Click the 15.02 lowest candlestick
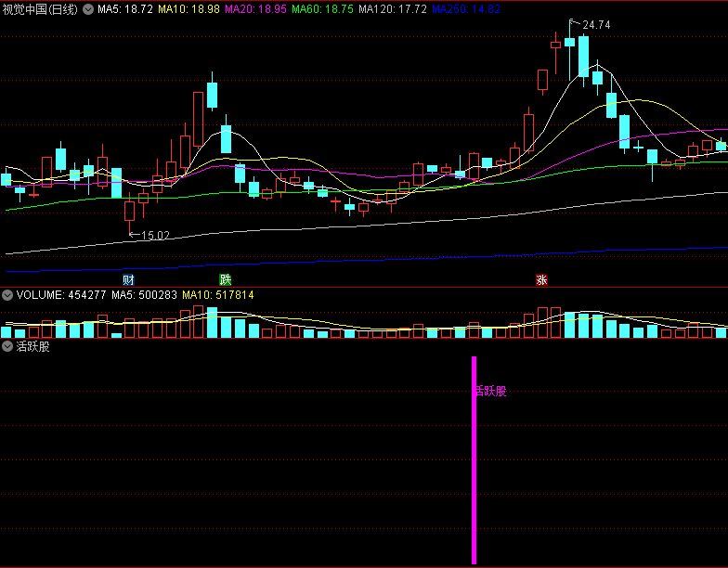Image resolution: width=728 pixels, height=568 pixels. tap(130, 213)
